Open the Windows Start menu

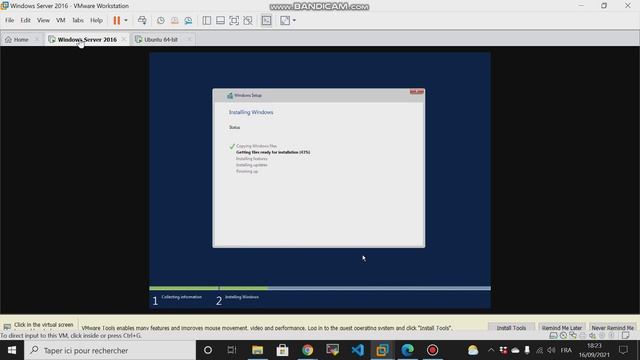(12, 350)
